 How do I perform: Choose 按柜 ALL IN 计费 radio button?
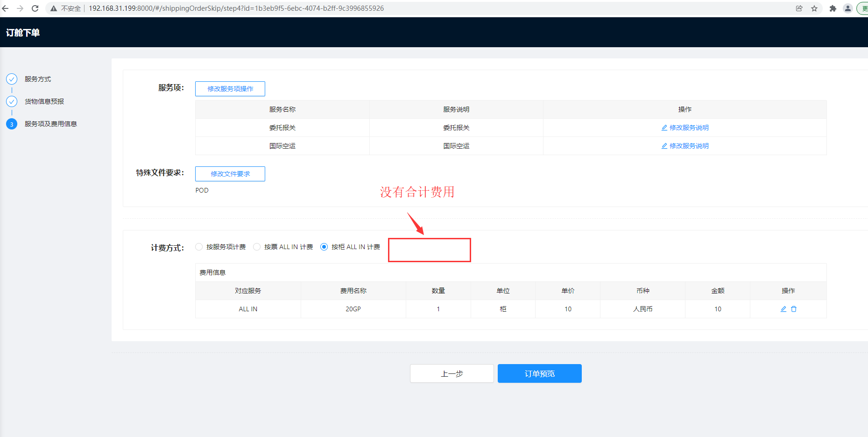point(324,247)
